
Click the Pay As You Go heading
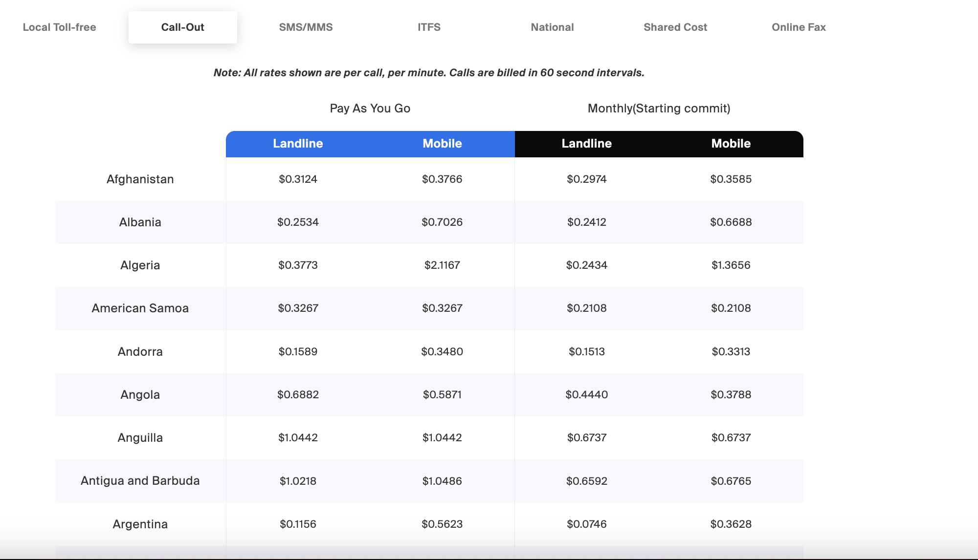tap(370, 108)
